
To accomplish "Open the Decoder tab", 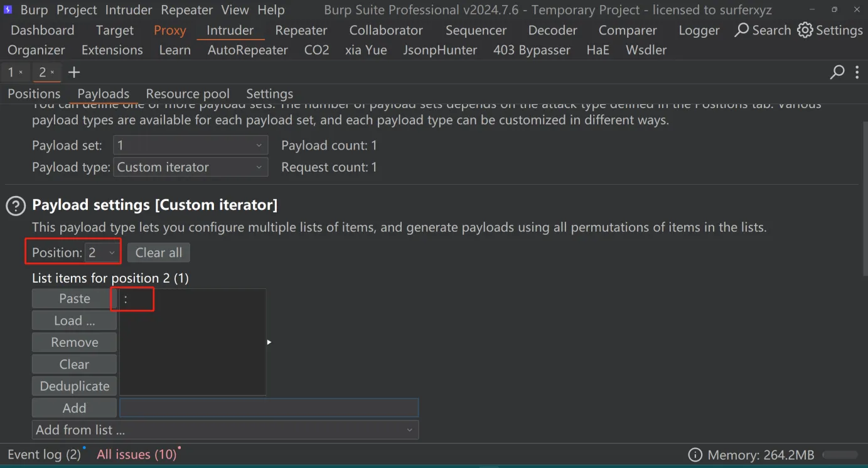I will pyautogui.click(x=552, y=30).
